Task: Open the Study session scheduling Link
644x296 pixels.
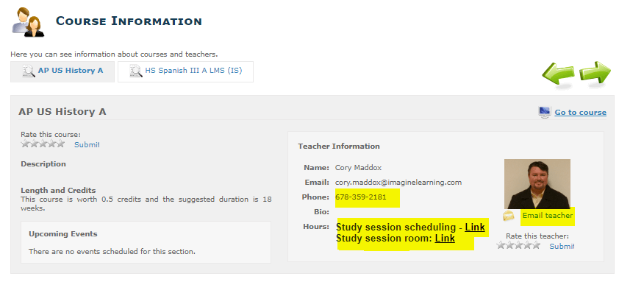Action: [x=475, y=228]
